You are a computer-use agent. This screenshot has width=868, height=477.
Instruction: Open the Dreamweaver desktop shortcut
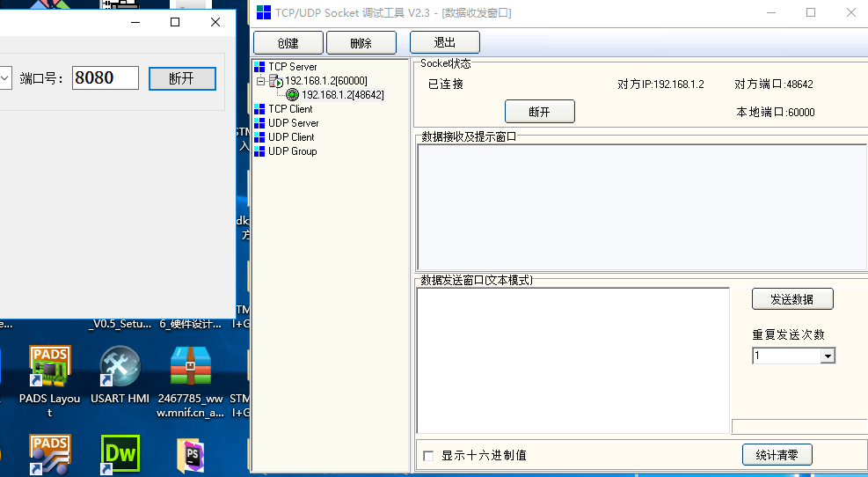pos(120,454)
